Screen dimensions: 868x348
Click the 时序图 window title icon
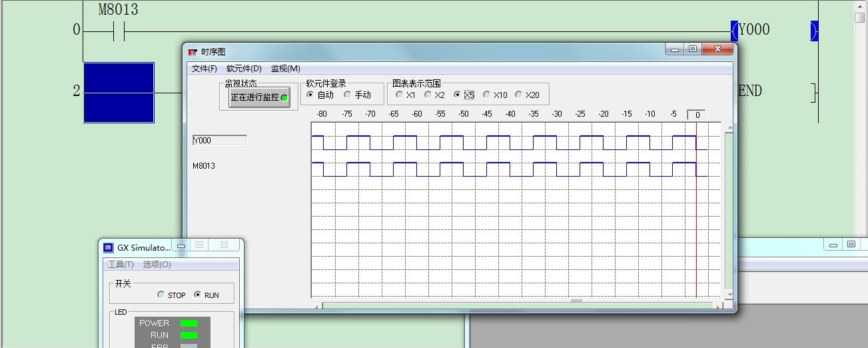(193, 51)
